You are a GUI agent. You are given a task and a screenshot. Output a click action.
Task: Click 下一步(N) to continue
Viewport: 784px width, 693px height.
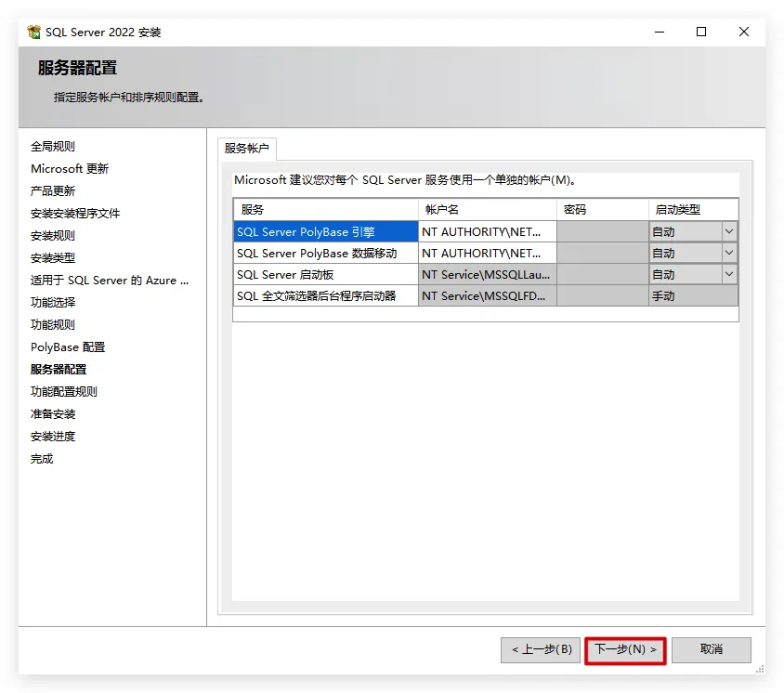[x=625, y=649]
